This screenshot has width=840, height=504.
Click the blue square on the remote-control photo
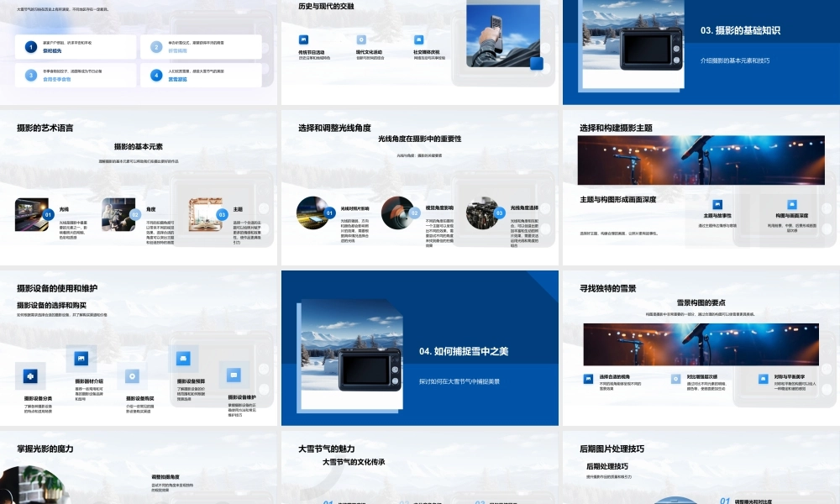point(536,64)
